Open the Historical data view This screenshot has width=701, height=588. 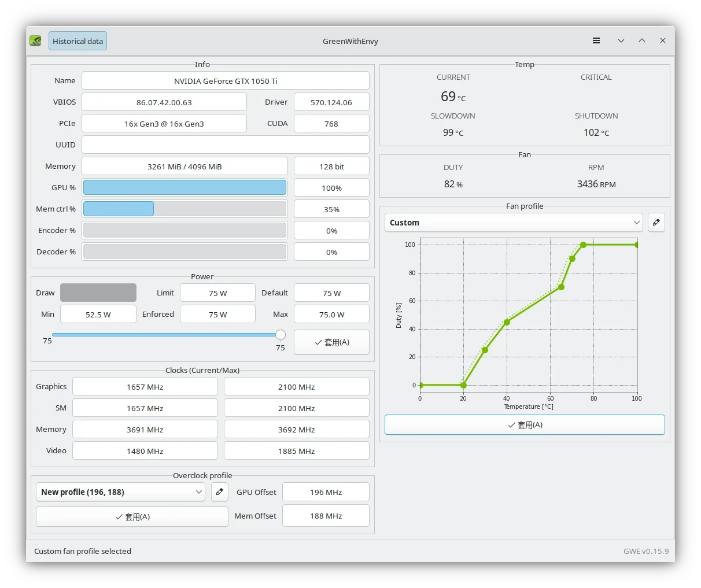click(x=78, y=41)
